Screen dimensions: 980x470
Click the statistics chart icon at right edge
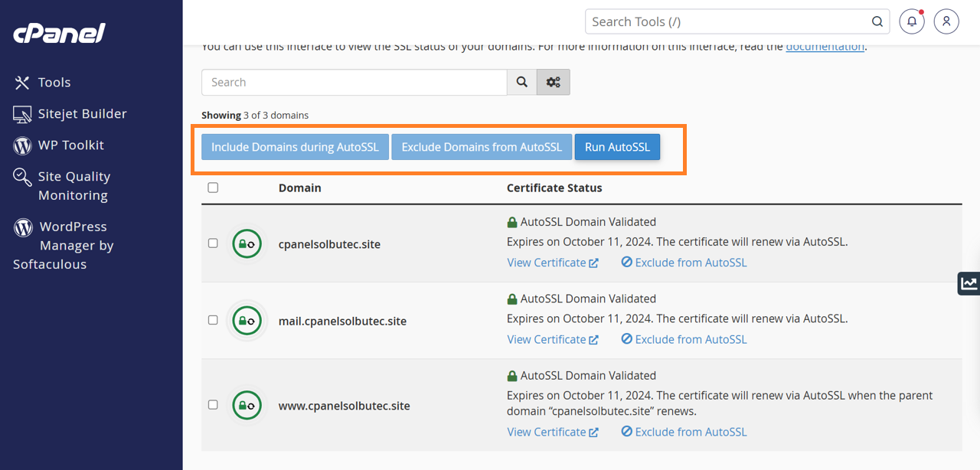point(969,283)
